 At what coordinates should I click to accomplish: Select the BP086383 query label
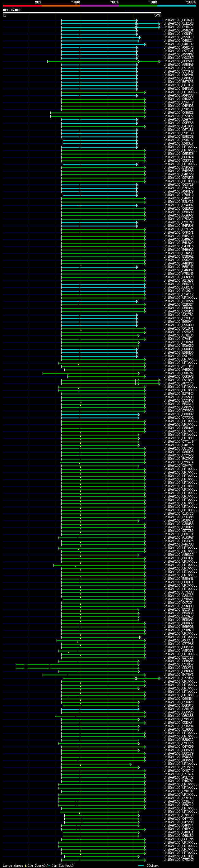tap(12, 10)
